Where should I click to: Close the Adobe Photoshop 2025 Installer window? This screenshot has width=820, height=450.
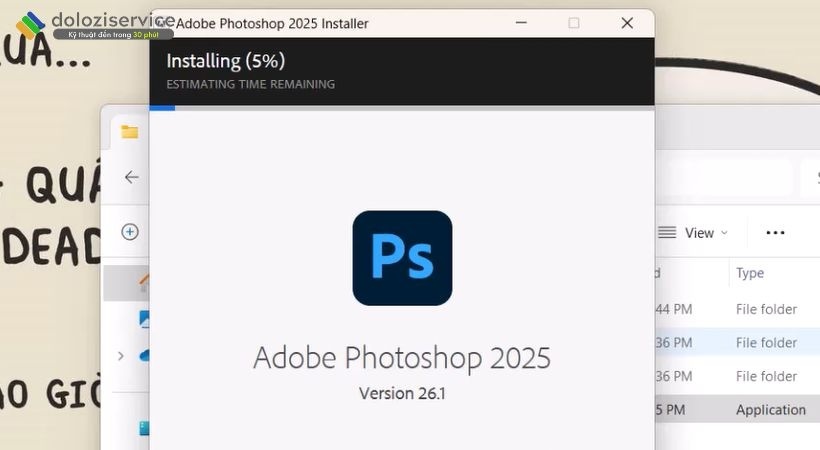pos(627,23)
